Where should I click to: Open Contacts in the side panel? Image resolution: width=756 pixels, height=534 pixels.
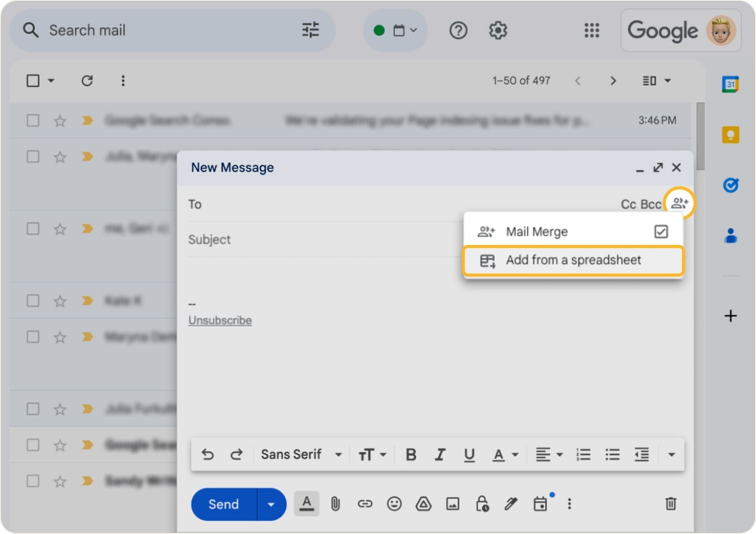(x=730, y=236)
